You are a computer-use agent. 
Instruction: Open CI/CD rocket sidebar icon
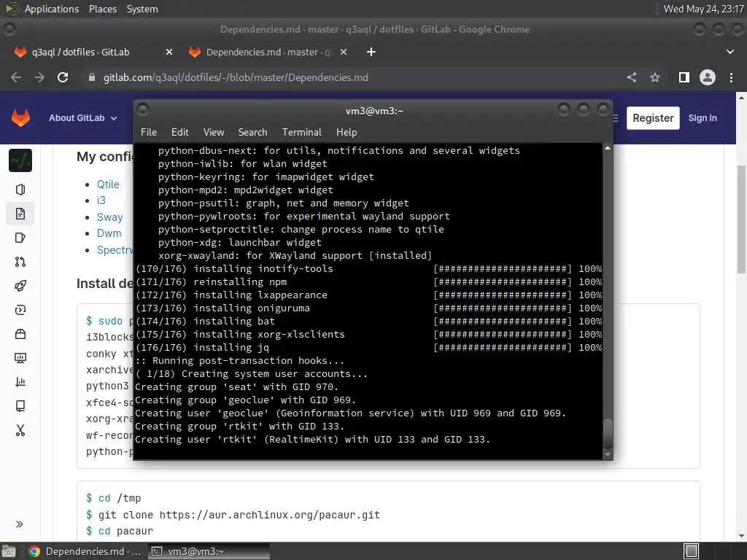[x=20, y=286]
